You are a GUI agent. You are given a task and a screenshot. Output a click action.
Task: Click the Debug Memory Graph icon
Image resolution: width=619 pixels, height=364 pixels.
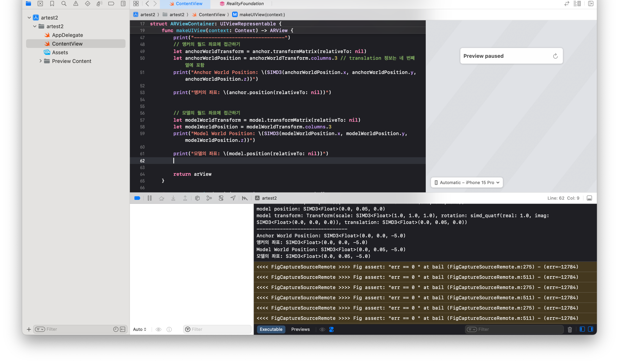(209, 198)
